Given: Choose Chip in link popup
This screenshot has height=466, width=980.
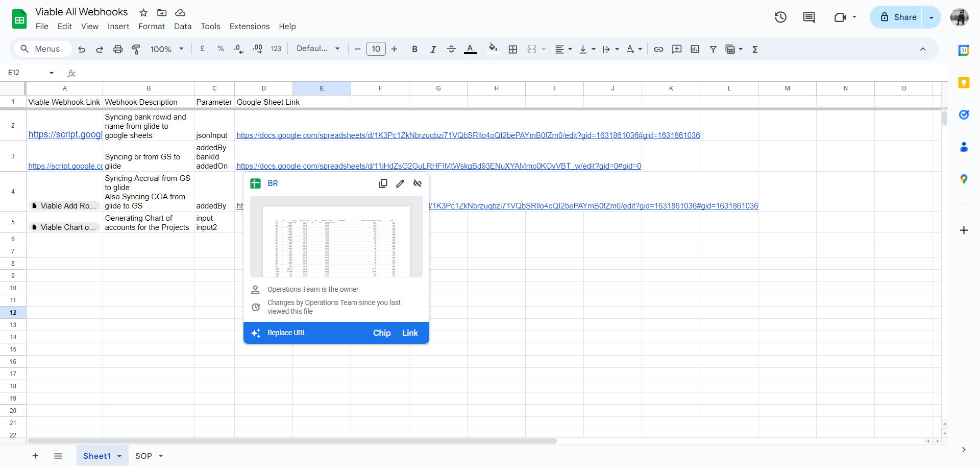Looking at the screenshot, I should pos(382,333).
